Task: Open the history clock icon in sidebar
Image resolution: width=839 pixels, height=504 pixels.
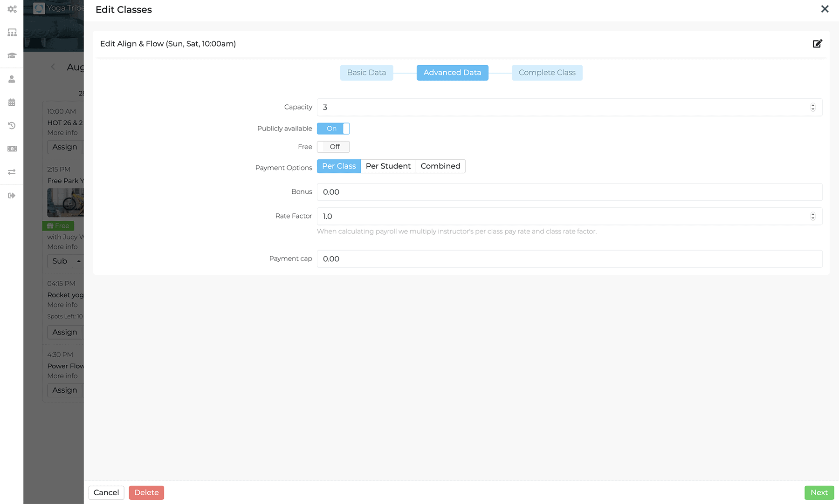Action: click(12, 125)
